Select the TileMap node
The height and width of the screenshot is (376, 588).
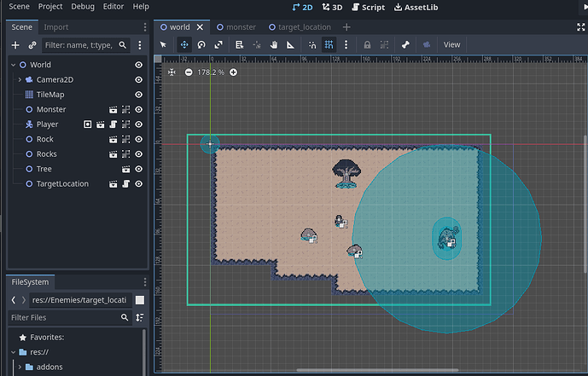[x=50, y=95]
